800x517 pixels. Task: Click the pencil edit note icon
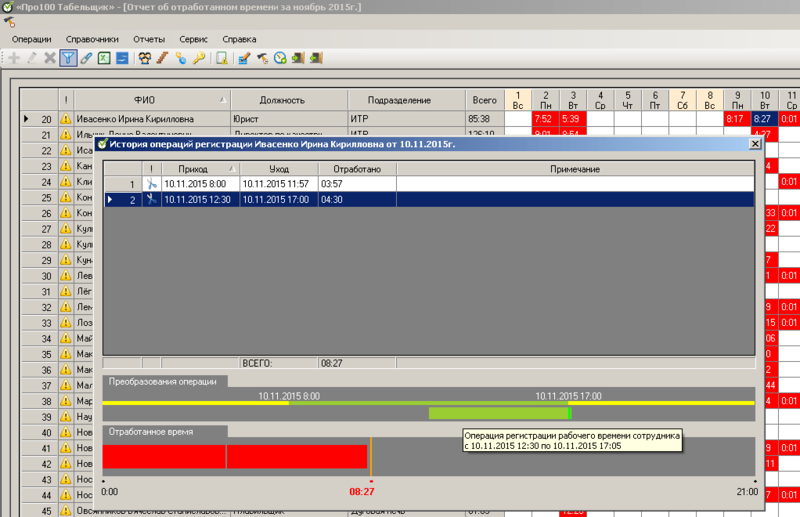click(x=244, y=58)
